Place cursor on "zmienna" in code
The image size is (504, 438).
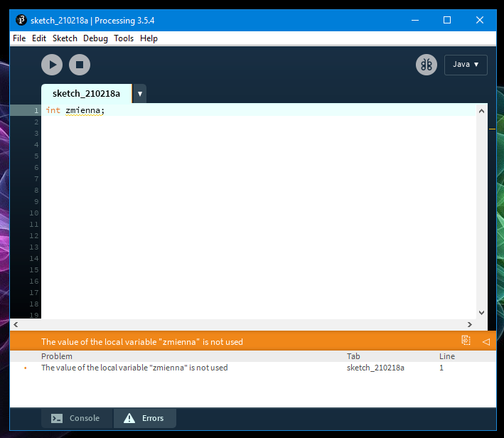point(83,110)
